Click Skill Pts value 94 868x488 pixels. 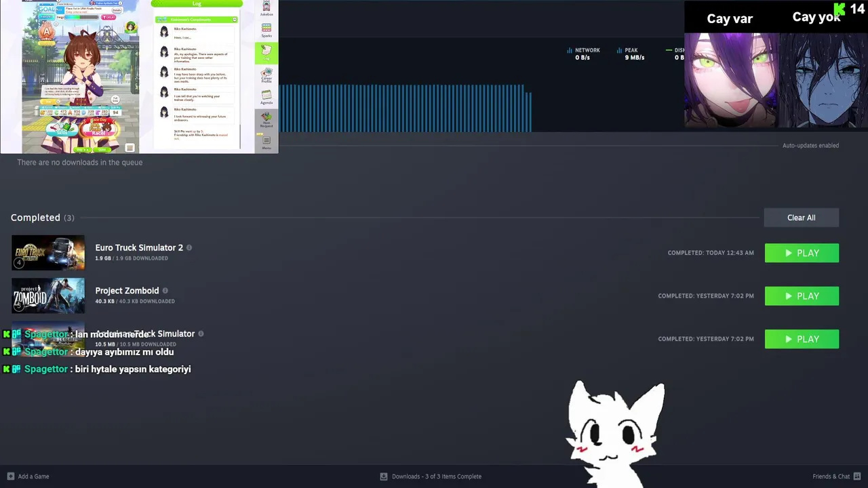115,113
